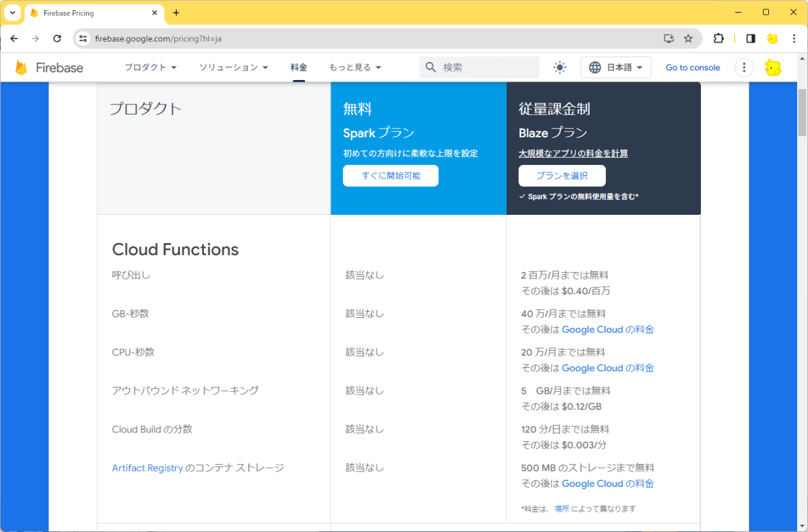
Task: Click Spark プランの無料使用量を含む note
Action: [x=578, y=197]
